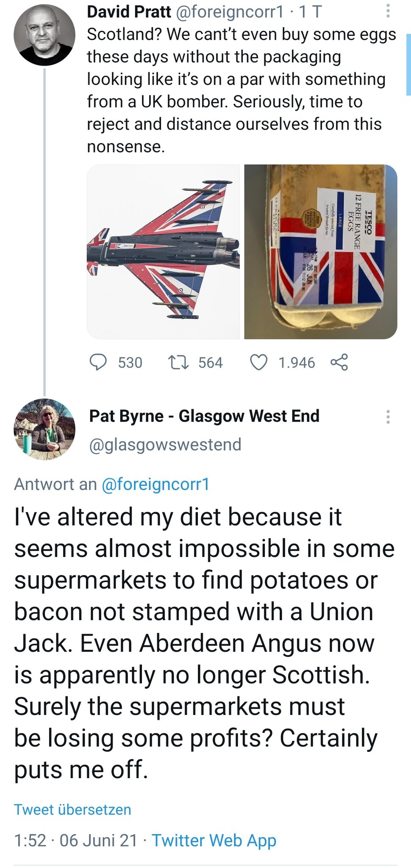This screenshot has width=411, height=868.
Task: Open the 'Twitter Web App' source link
Action: 214,840
